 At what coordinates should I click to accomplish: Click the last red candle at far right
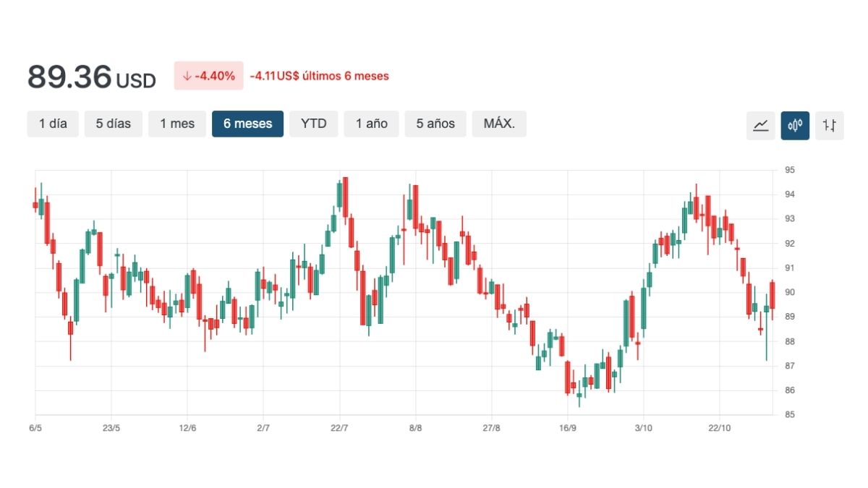tap(772, 295)
